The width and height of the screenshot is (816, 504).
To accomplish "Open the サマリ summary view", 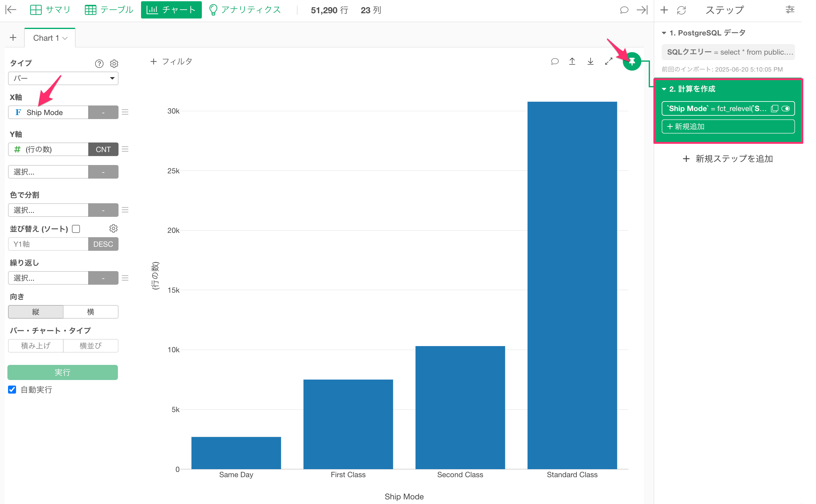I will pos(50,10).
